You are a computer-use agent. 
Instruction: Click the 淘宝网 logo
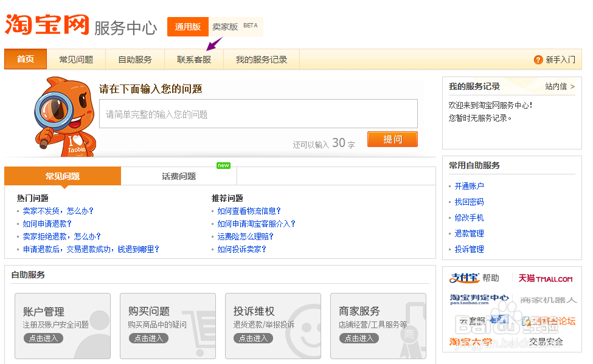pos(47,25)
